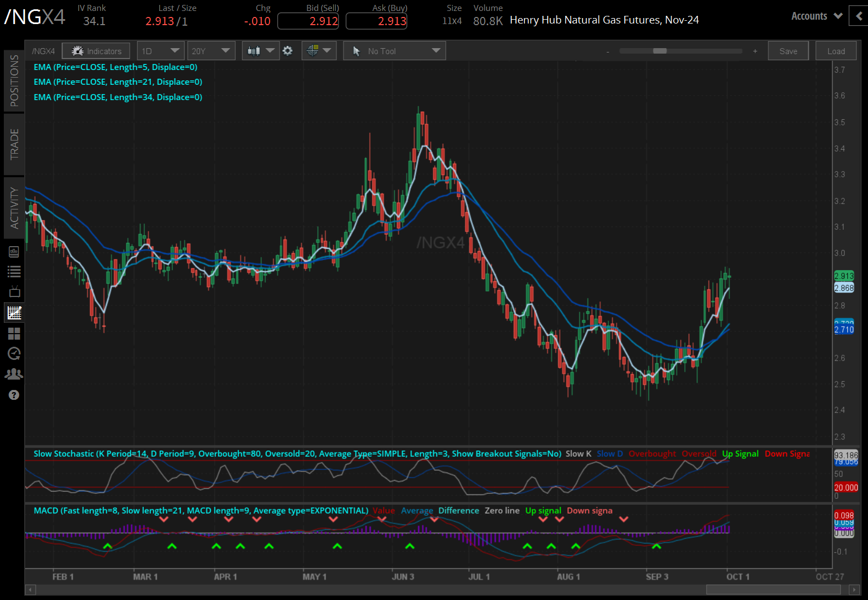
Task: Open the history clock icon in sidebar
Action: pyautogui.click(x=14, y=354)
